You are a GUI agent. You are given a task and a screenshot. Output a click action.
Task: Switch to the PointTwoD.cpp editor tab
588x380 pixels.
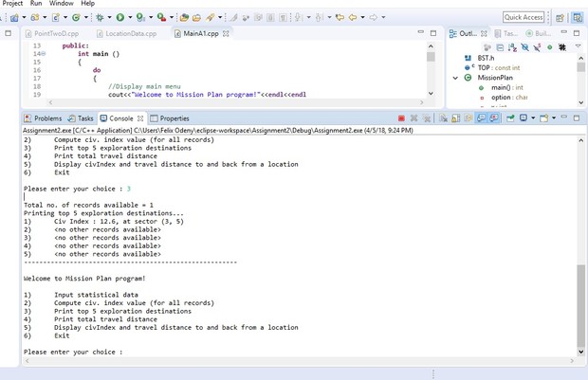52,34
